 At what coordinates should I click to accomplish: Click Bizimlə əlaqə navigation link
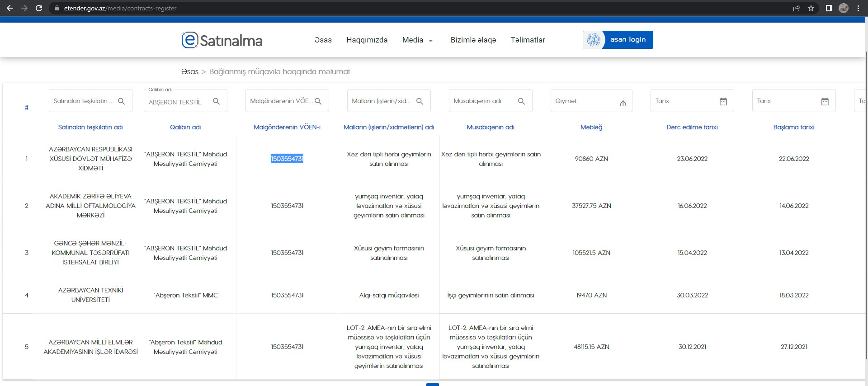point(473,40)
